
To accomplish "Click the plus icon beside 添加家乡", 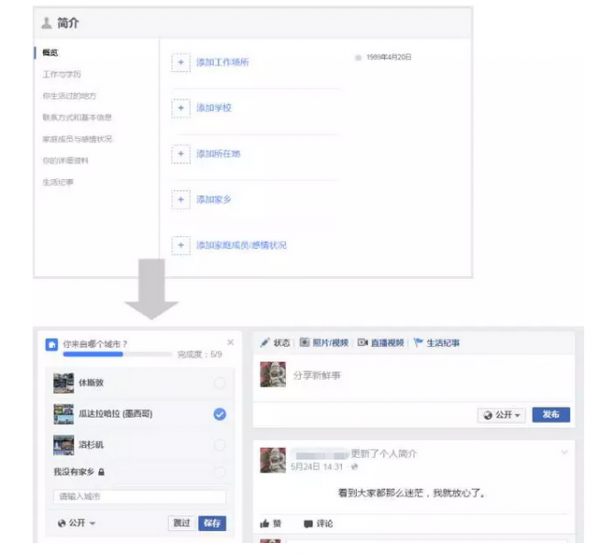I will coord(181,200).
